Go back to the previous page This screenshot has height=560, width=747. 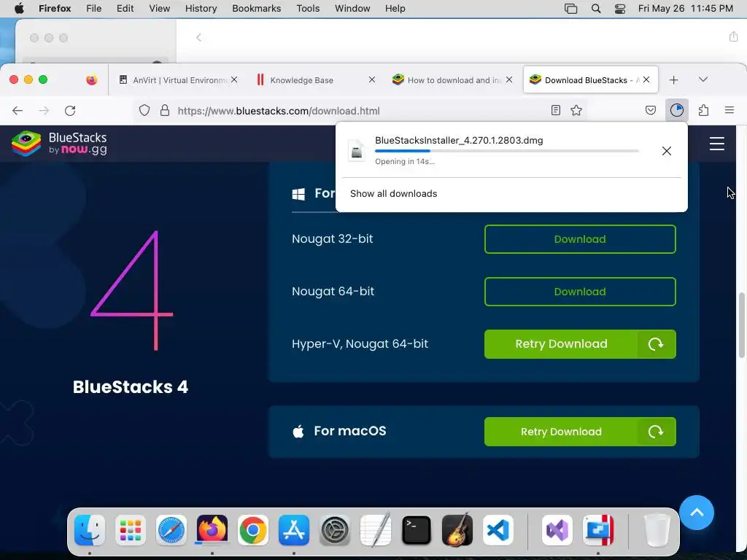(x=18, y=111)
